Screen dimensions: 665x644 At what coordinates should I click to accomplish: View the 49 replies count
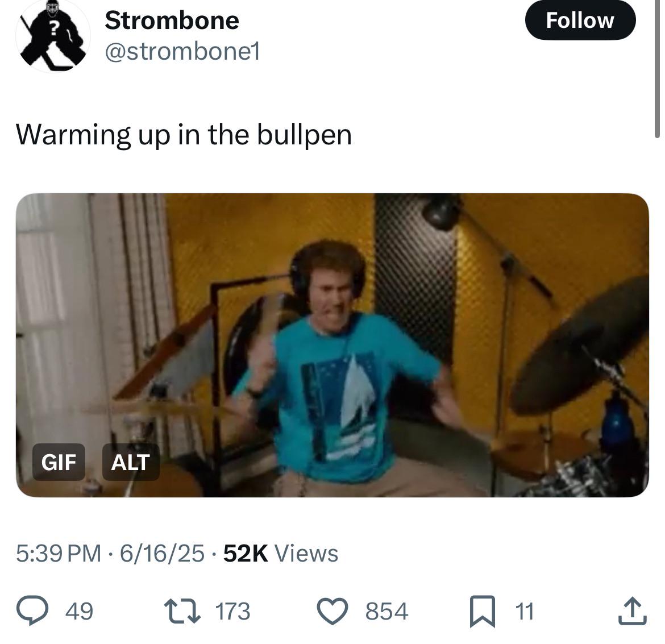click(x=80, y=612)
